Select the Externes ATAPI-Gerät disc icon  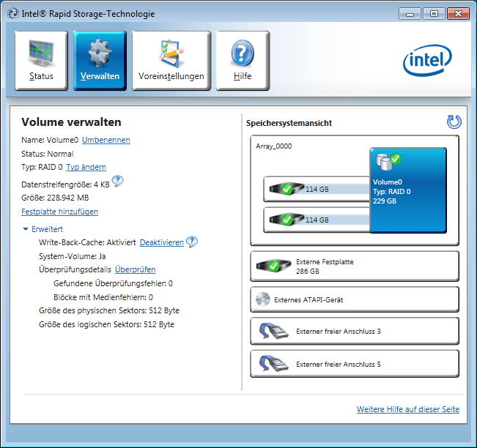(x=262, y=299)
